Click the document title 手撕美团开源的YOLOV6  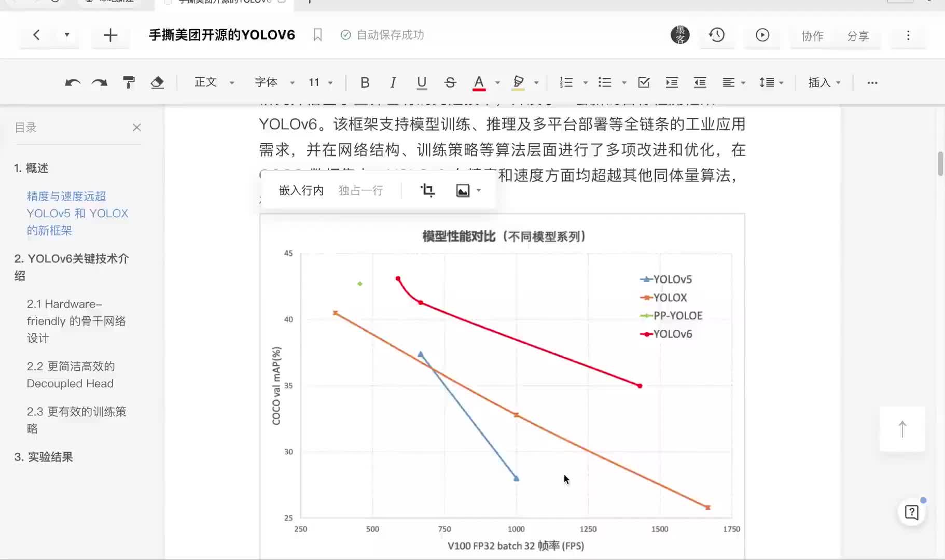tap(222, 35)
